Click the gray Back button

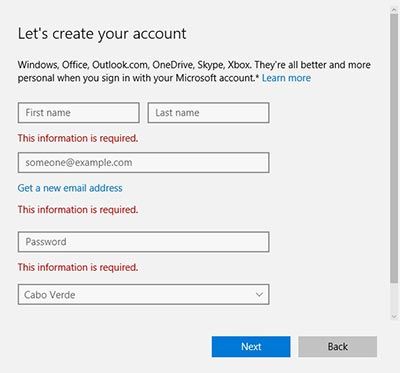(338, 347)
